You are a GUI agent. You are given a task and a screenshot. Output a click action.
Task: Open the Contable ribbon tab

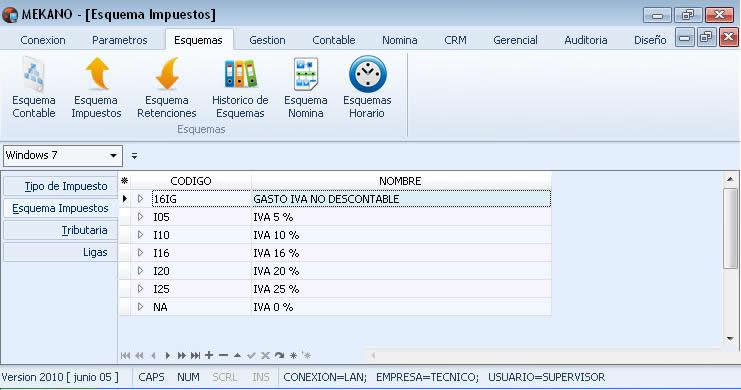tap(334, 40)
